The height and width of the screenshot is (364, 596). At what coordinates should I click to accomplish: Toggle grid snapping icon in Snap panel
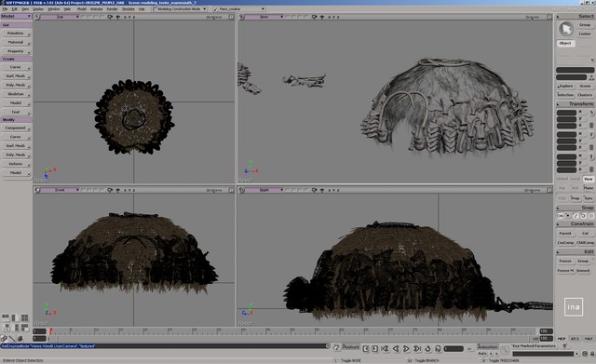pos(591,215)
